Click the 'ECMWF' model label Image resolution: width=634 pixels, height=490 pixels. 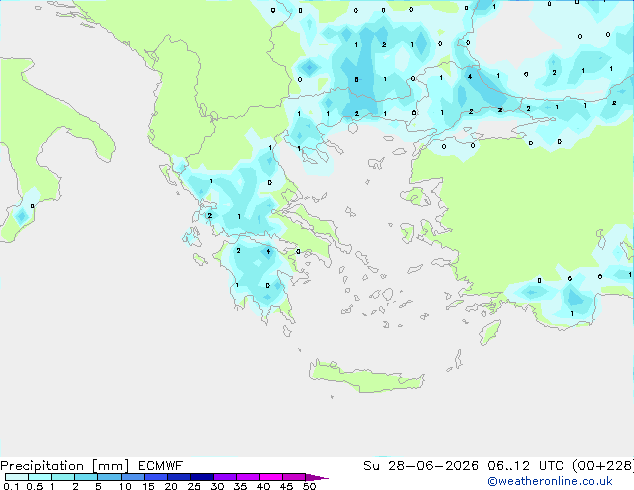(161, 466)
